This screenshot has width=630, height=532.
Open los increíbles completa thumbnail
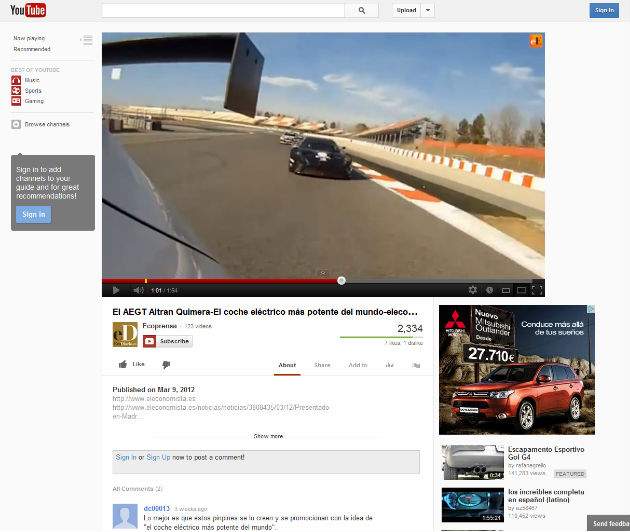(473, 505)
